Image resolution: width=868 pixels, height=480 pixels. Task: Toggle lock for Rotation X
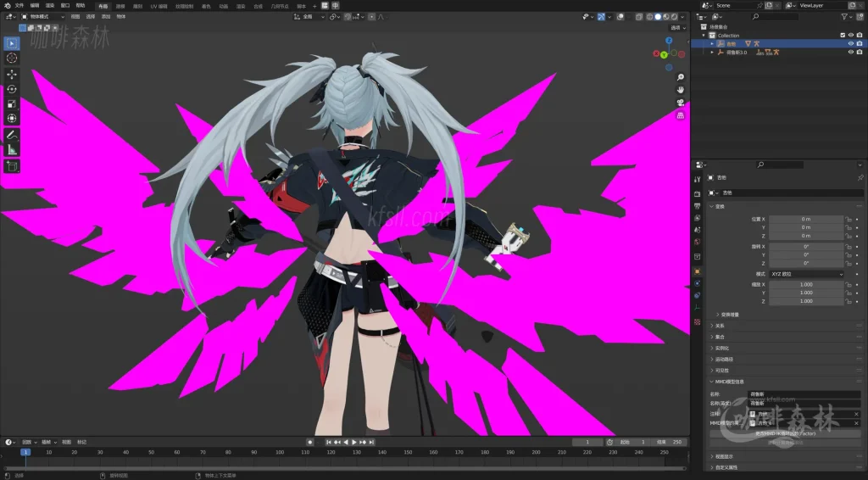pyautogui.click(x=848, y=247)
